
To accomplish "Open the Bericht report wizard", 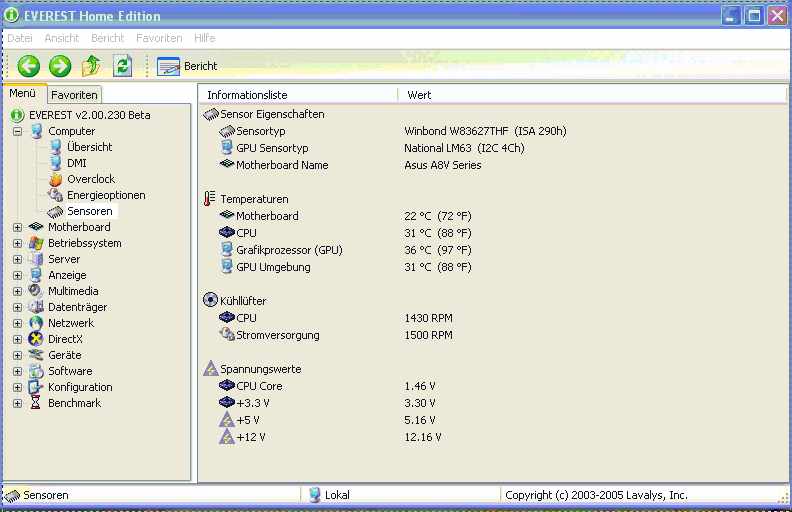I will pyautogui.click(x=187, y=66).
